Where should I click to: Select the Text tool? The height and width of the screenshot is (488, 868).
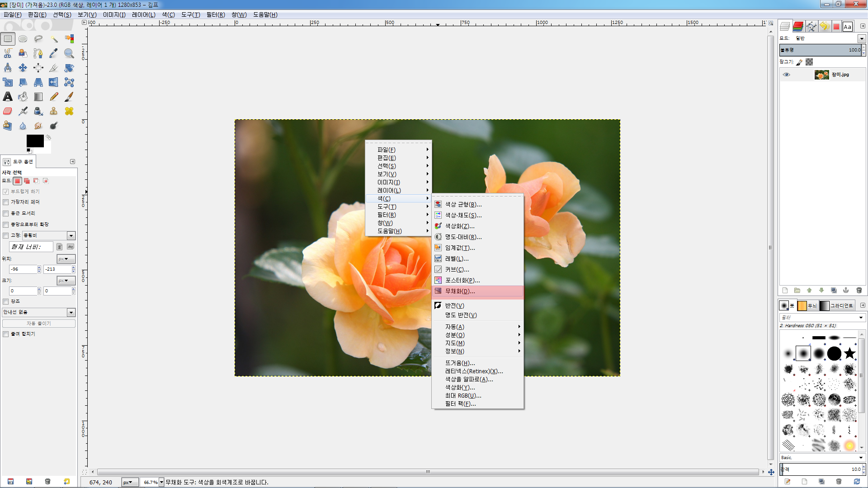8,97
